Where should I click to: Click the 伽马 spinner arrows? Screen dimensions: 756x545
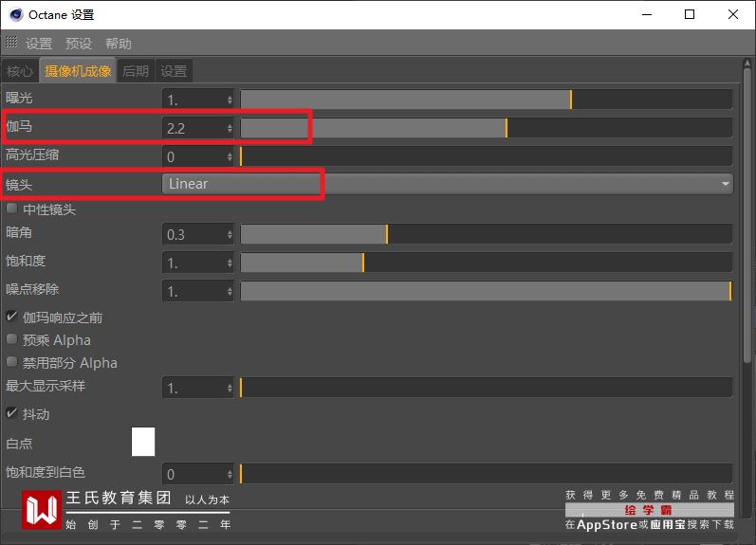pyautogui.click(x=230, y=128)
